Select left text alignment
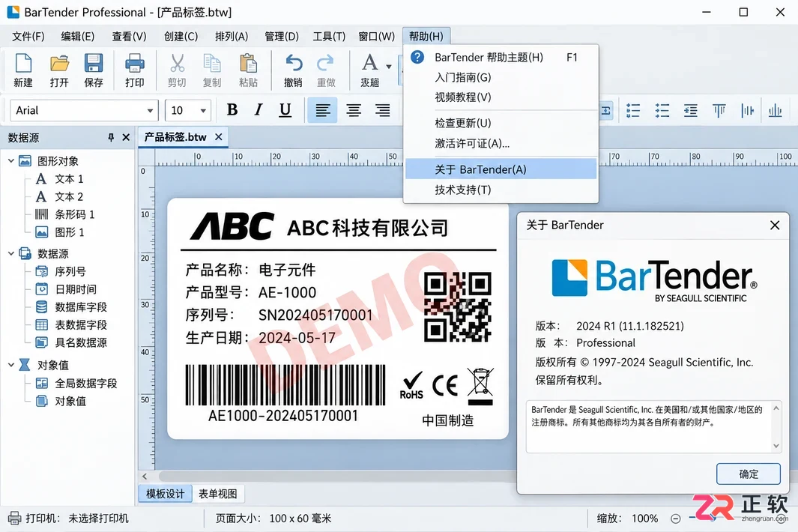This screenshot has height=532, width=798. (x=322, y=110)
